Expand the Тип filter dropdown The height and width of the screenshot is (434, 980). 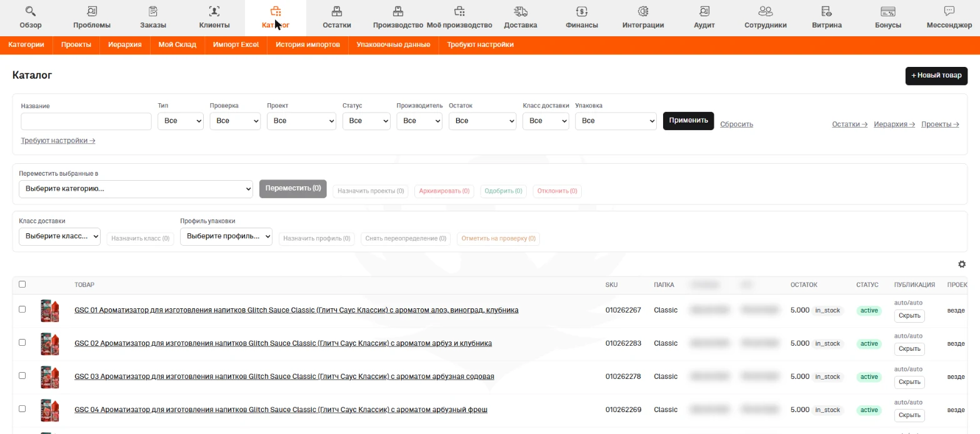coord(181,121)
